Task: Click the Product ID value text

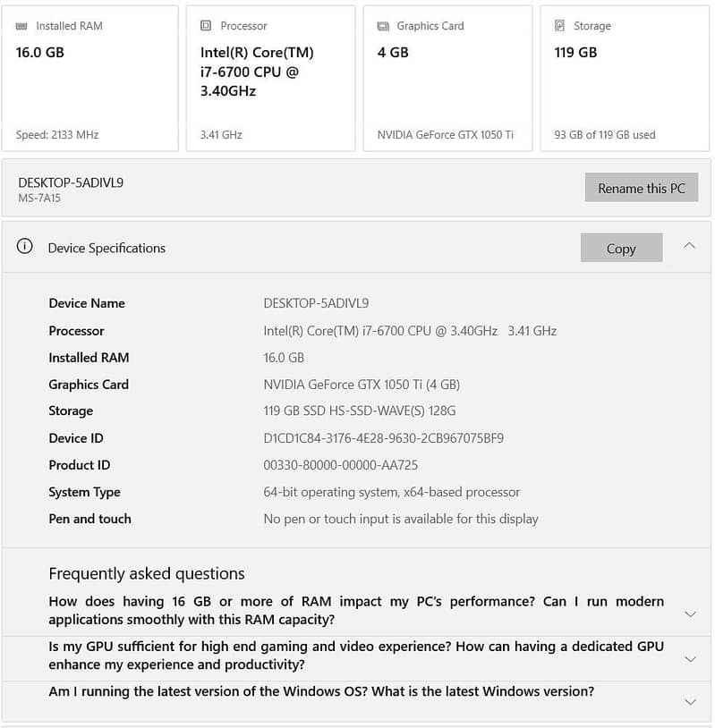Action: (340, 465)
